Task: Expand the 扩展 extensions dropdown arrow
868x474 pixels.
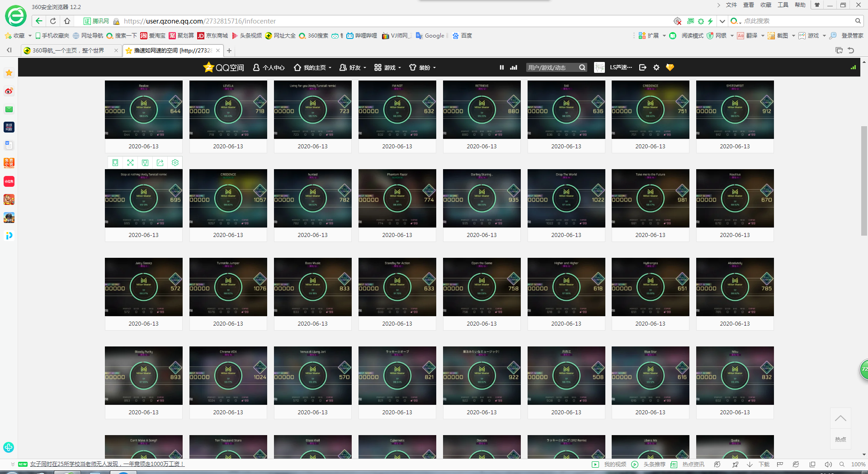Action: point(664,36)
